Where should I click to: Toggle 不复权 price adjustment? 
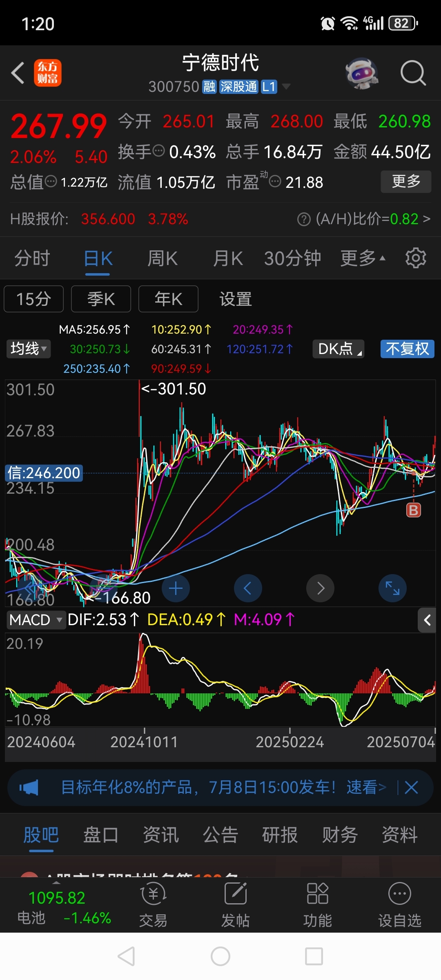408,349
